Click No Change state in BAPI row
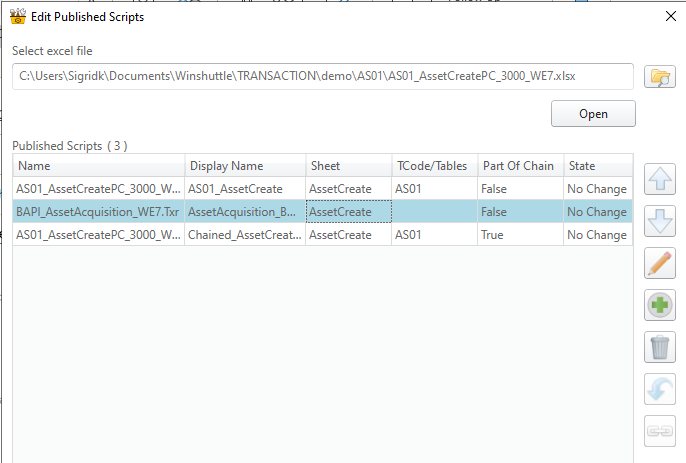Screen dimensions: 686x463 598,212
